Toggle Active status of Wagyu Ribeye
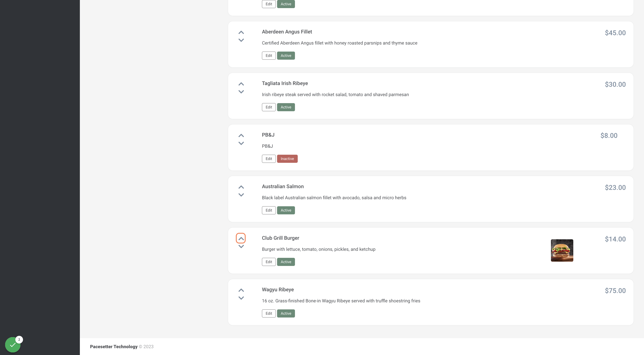The width and height of the screenshot is (644, 355). tap(286, 313)
